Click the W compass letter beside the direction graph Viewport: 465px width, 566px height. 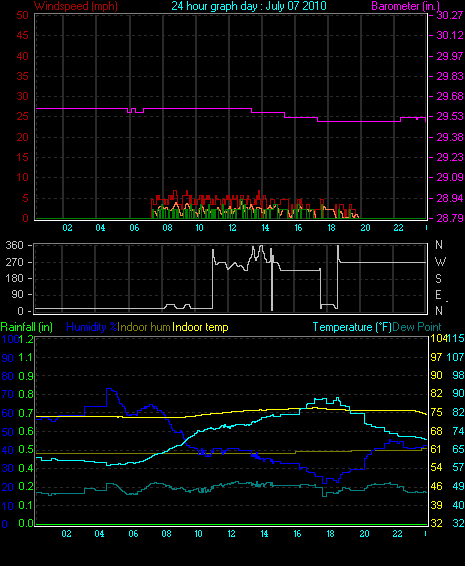coord(440,262)
